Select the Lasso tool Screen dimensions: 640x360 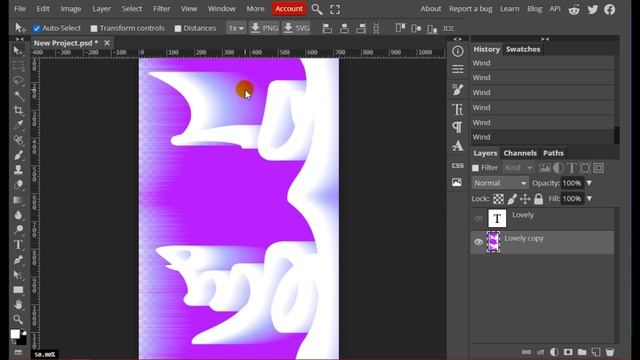pos(18,80)
